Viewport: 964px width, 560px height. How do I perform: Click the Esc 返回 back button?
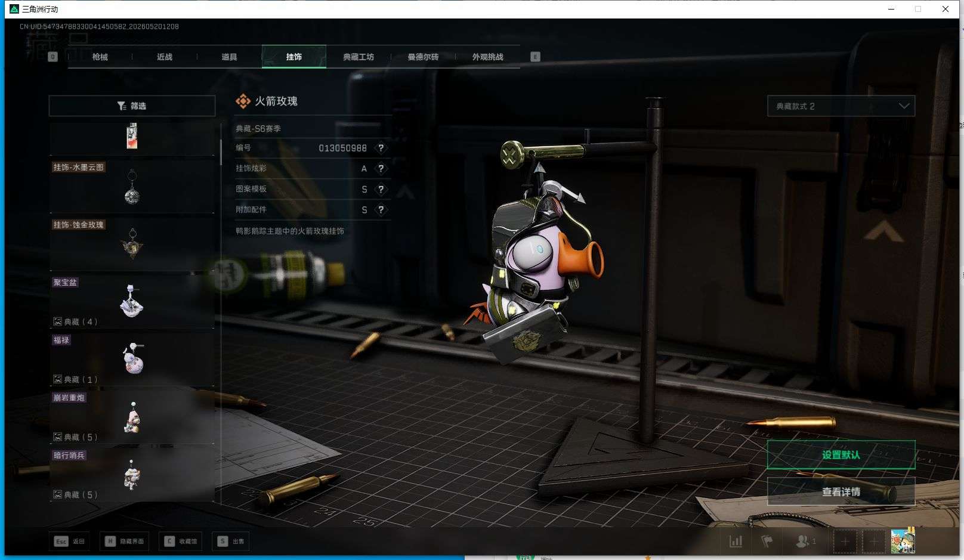click(70, 542)
